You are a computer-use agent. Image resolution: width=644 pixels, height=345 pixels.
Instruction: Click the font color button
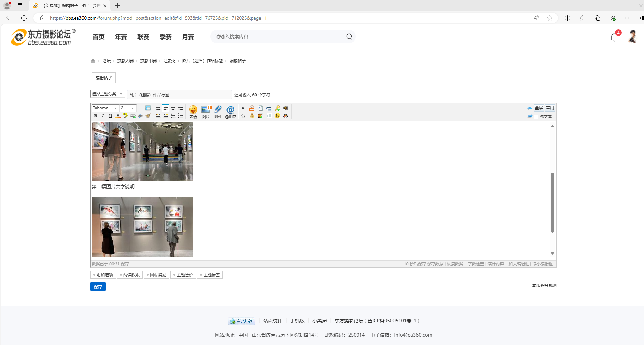[x=118, y=116]
